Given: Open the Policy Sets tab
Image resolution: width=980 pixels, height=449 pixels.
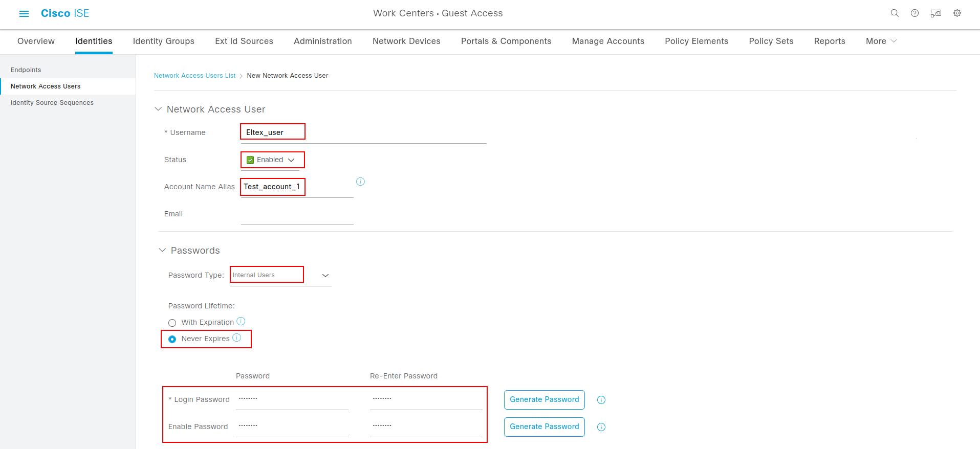Looking at the screenshot, I should (x=771, y=41).
